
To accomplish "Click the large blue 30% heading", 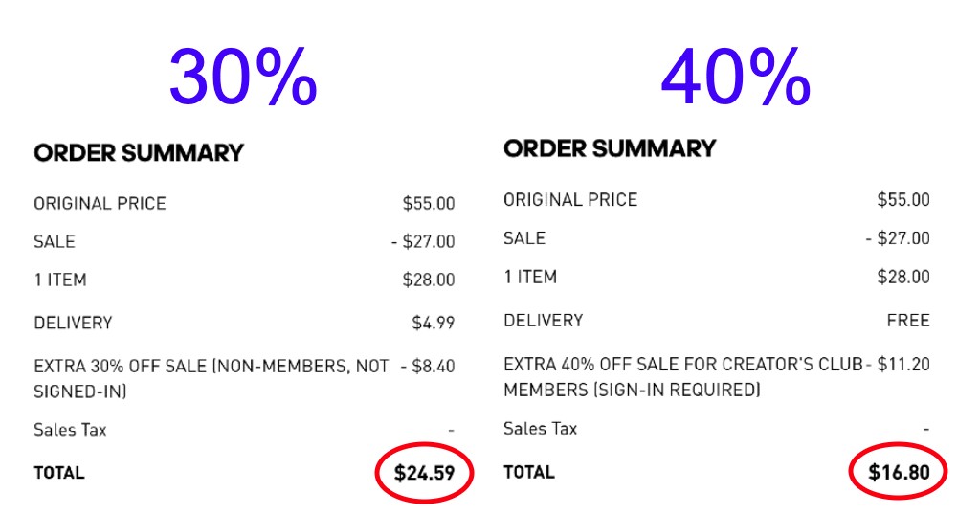I will click(243, 78).
